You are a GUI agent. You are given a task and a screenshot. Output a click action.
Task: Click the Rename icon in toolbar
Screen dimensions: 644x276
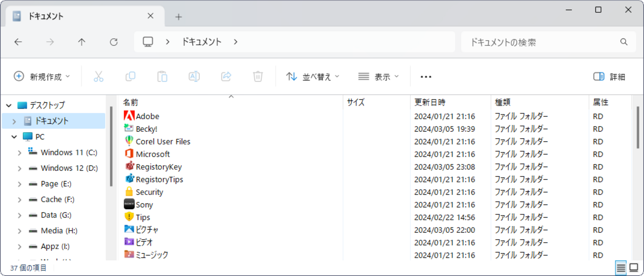click(x=194, y=76)
